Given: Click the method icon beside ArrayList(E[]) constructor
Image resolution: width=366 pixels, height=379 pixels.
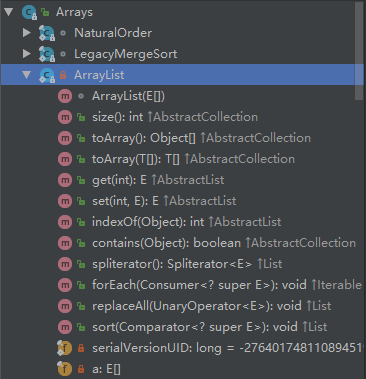Looking at the screenshot, I should [65, 96].
